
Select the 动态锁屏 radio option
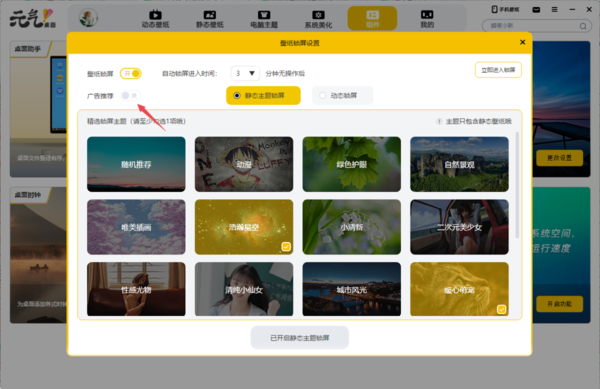point(342,96)
